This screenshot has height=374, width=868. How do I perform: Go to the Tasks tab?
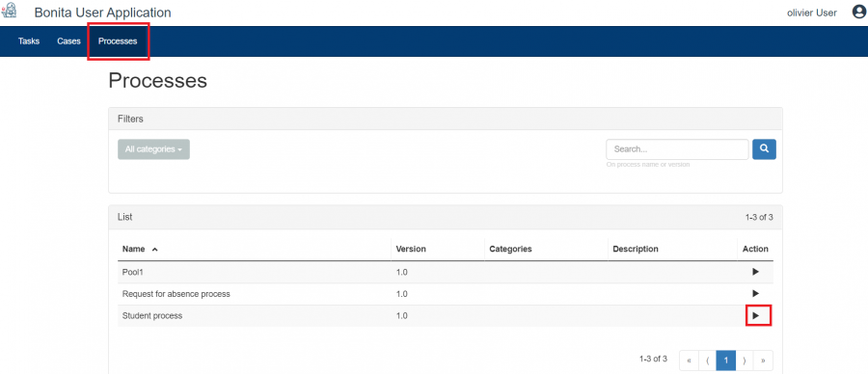(29, 40)
